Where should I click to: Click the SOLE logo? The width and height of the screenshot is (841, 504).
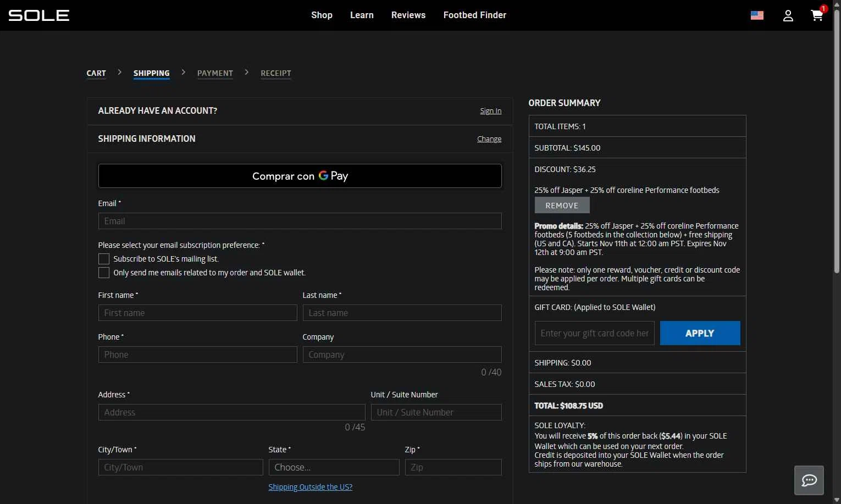tap(39, 15)
